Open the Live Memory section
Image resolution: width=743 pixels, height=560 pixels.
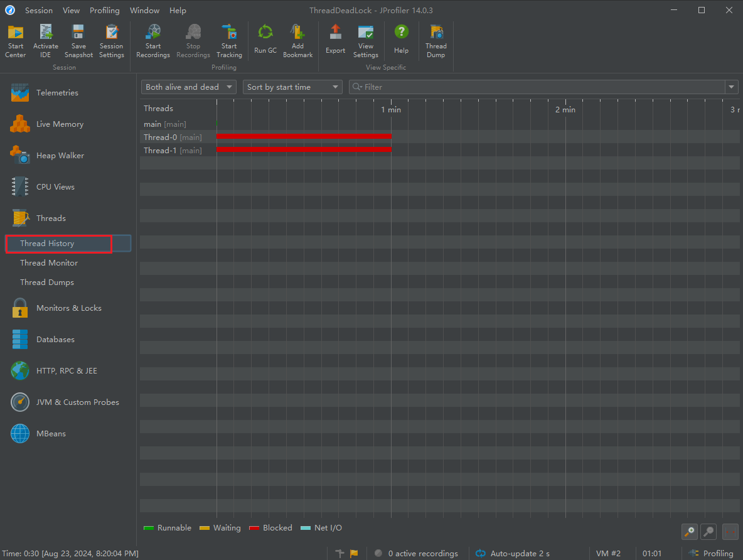click(68, 124)
